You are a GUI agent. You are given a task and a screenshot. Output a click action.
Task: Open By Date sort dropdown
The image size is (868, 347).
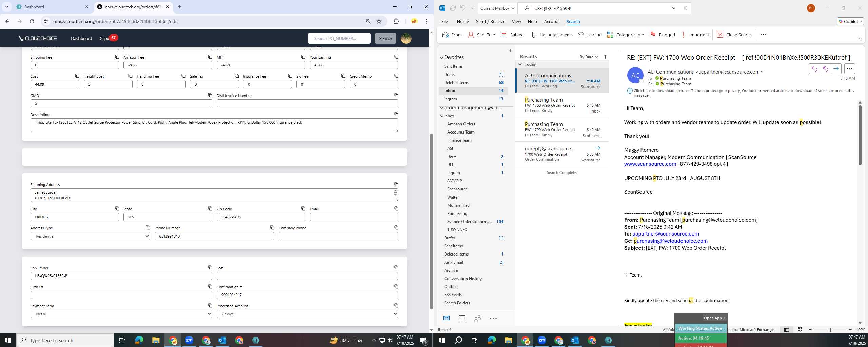(589, 57)
